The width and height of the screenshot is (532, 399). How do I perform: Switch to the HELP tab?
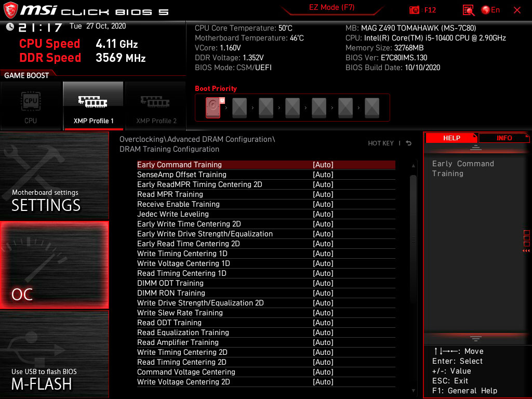click(x=451, y=138)
